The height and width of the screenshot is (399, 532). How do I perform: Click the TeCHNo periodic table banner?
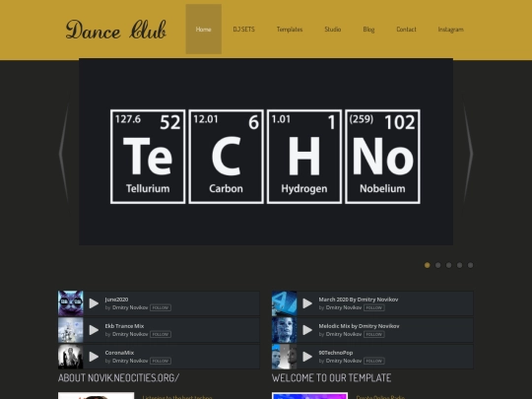[x=266, y=152]
